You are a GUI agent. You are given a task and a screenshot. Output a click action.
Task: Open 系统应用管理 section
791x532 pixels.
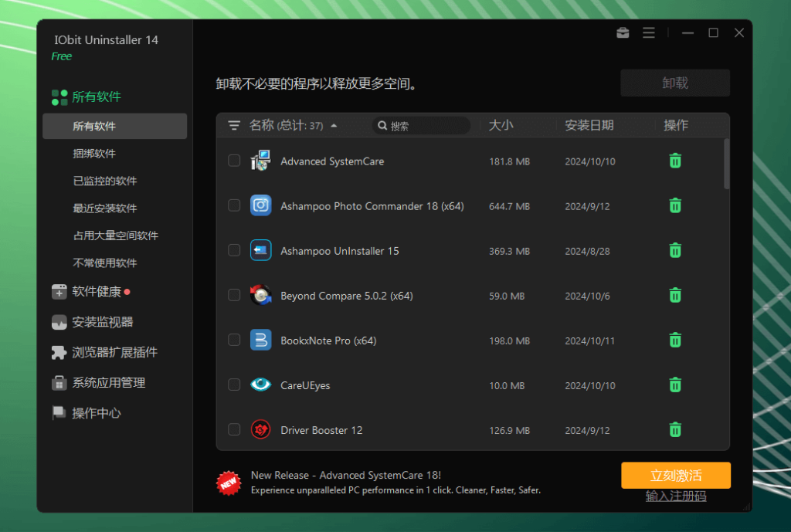click(108, 383)
